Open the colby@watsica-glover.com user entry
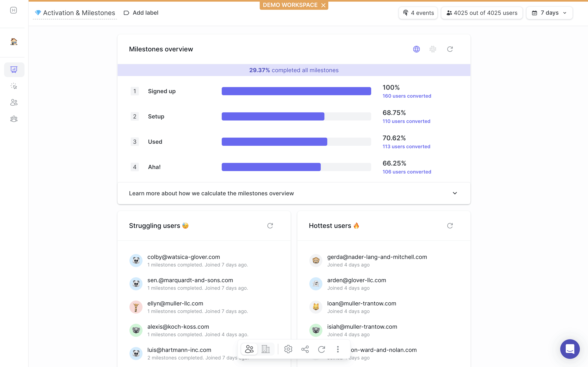The height and width of the screenshot is (367, 588). coord(184,257)
